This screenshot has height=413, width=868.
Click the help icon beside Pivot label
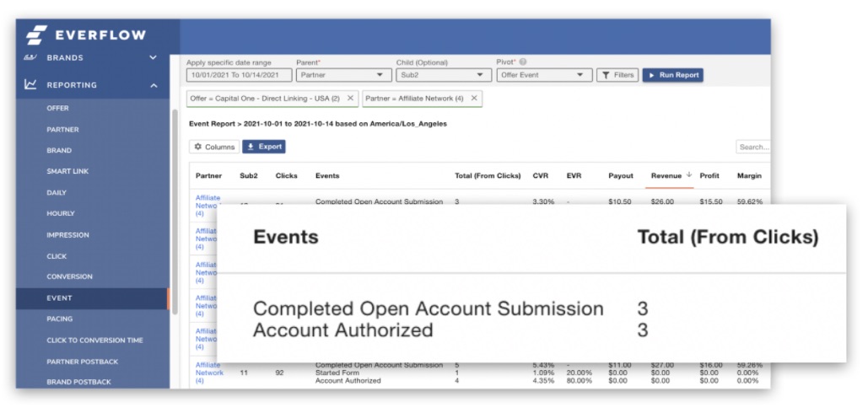pyautogui.click(x=523, y=62)
